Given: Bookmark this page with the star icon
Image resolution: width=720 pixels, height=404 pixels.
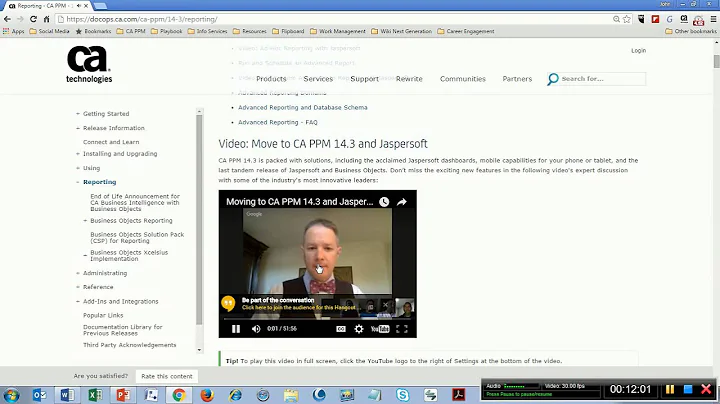Looking at the screenshot, I should point(627,19).
